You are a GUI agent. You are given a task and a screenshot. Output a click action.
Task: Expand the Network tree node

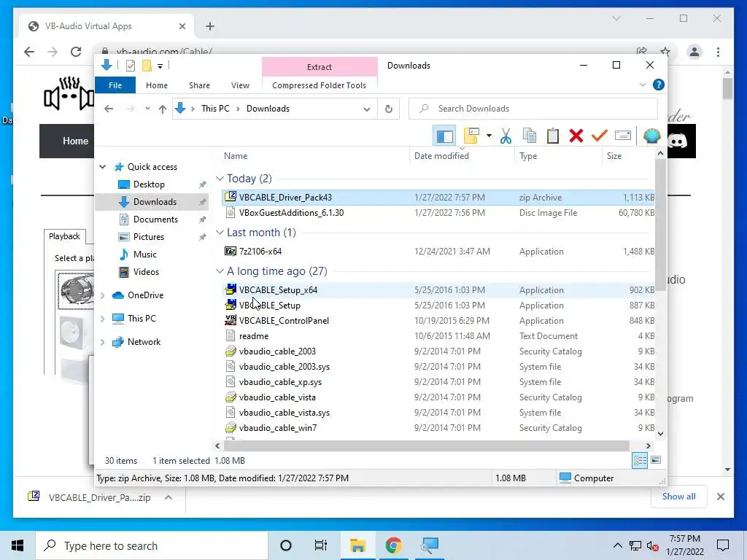point(102,342)
